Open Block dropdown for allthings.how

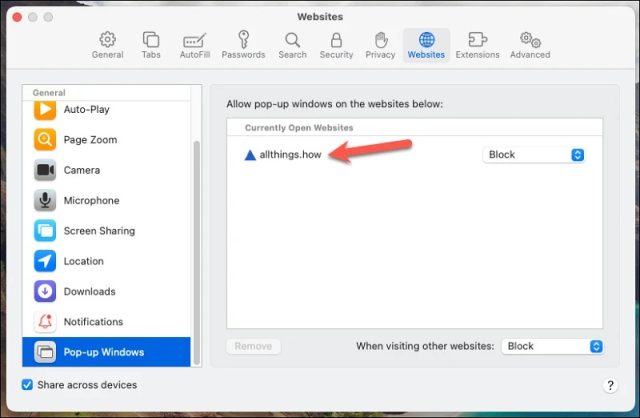tap(533, 155)
